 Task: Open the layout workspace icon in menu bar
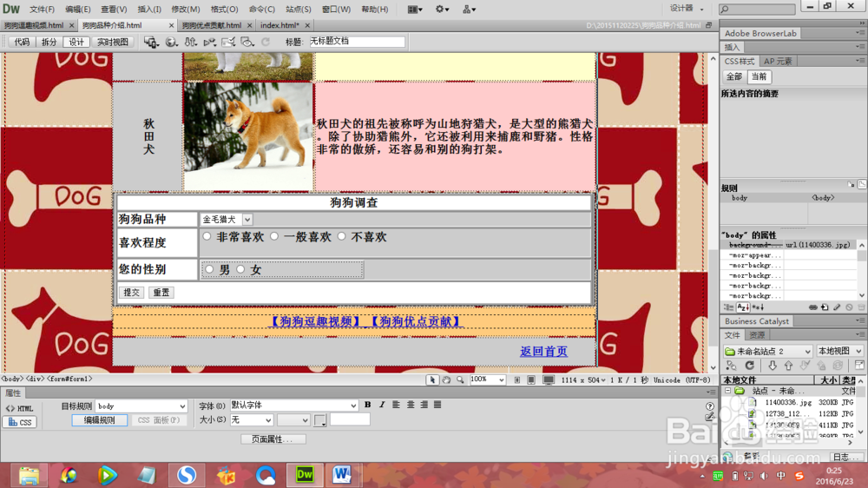pos(415,10)
